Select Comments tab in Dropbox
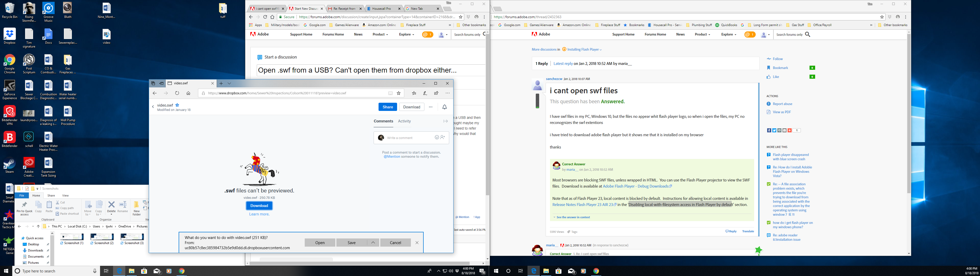The width and height of the screenshot is (980, 276). point(383,121)
